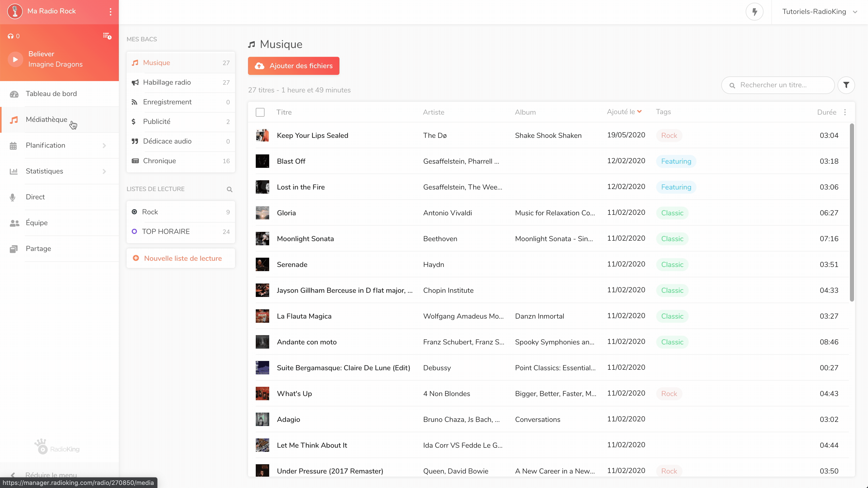Search playlists with the magnifier icon

(229, 189)
